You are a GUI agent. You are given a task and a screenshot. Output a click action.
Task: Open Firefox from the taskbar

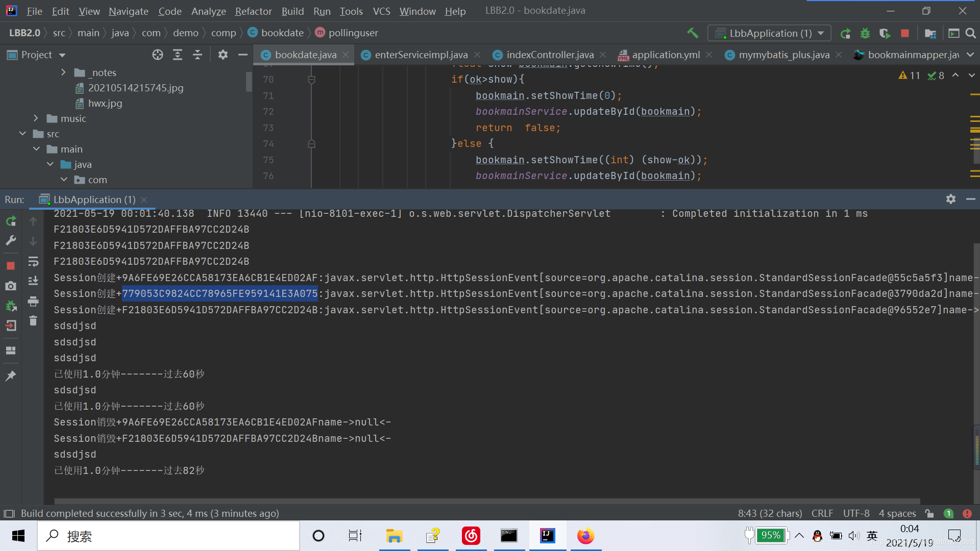click(x=585, y=536)
